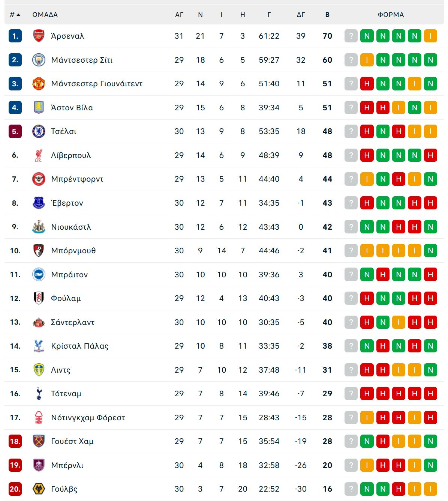Click the Liverpool club crest icon

39,155
